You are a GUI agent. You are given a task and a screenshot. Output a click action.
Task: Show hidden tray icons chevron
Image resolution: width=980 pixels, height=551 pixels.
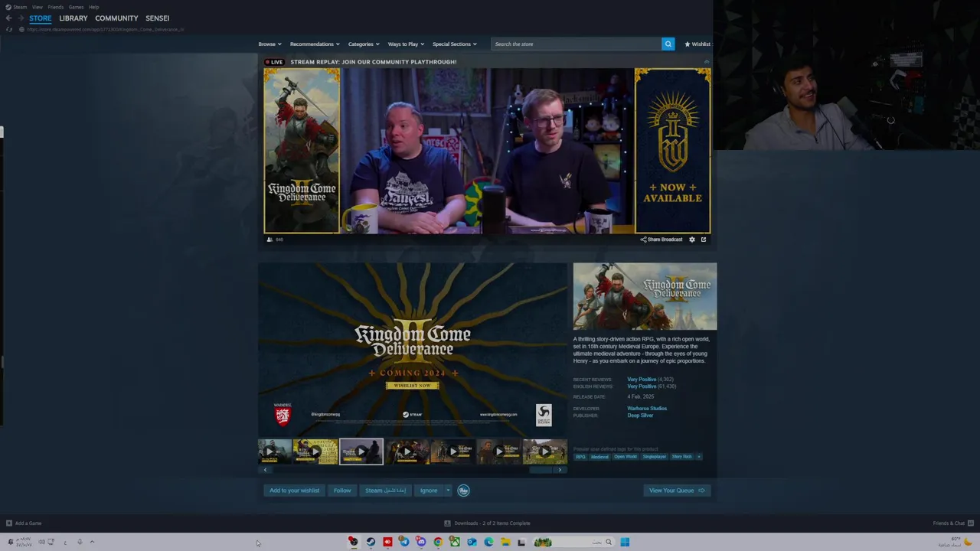[x=92, y=542]
